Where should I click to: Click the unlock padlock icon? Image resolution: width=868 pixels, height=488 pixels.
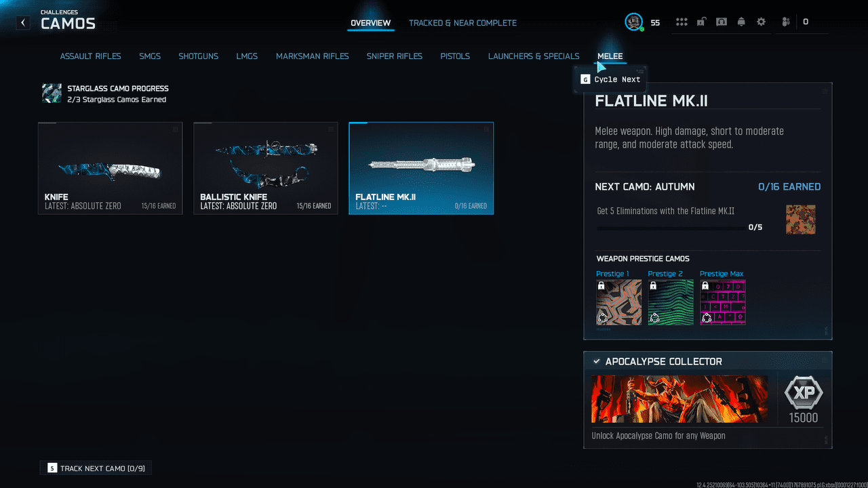click(701, 22)
